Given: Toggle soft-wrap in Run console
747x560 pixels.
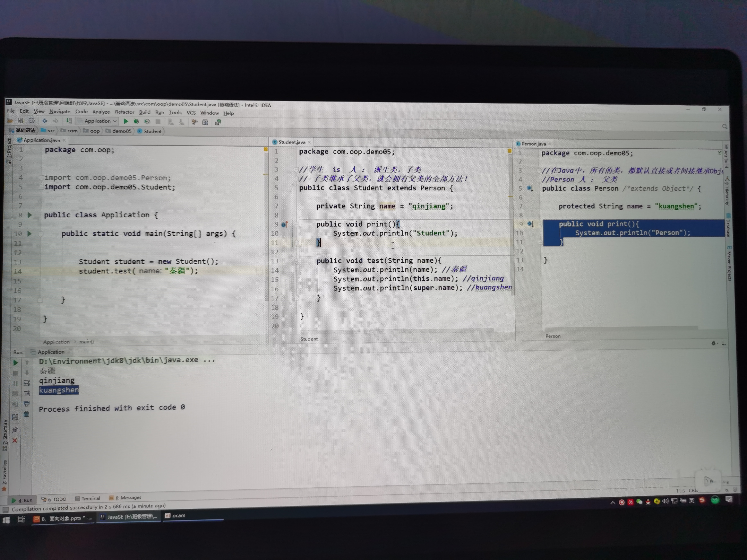Looking at the screenshot, I should pos(27,383).
